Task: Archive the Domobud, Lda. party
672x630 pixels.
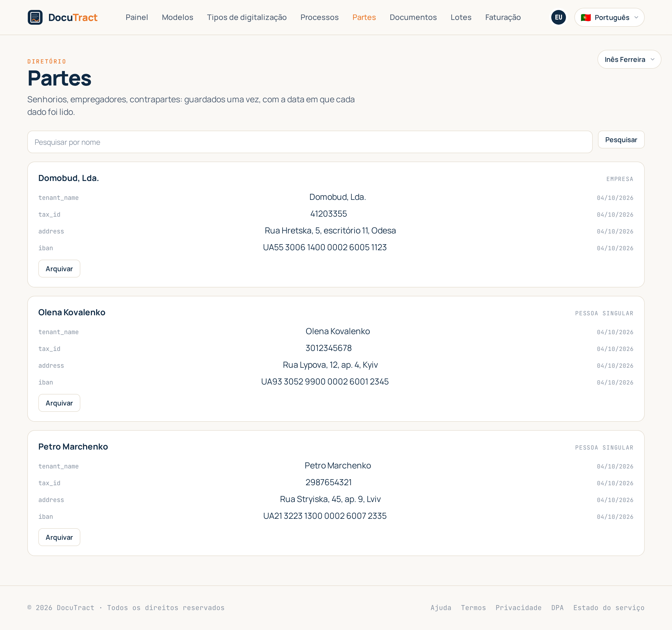Action: click(x=59, y=269)
